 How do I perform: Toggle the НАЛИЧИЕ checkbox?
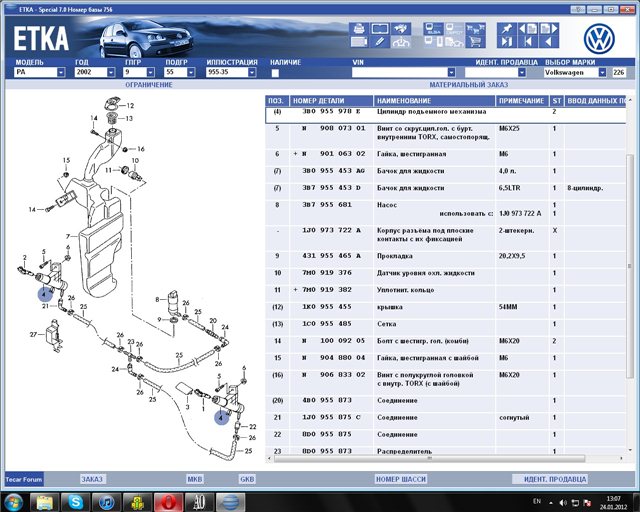click(x=275, y=73)
